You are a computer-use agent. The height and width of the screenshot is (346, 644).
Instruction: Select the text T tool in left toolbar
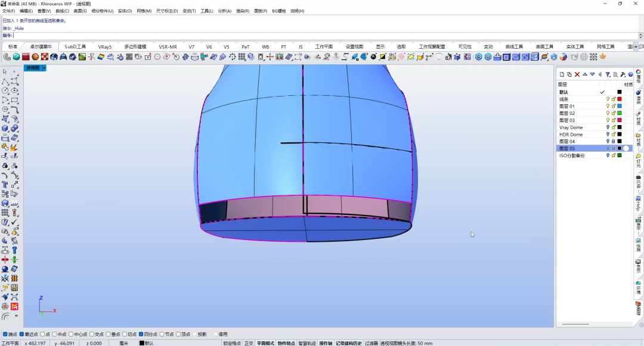coord(5,185)
